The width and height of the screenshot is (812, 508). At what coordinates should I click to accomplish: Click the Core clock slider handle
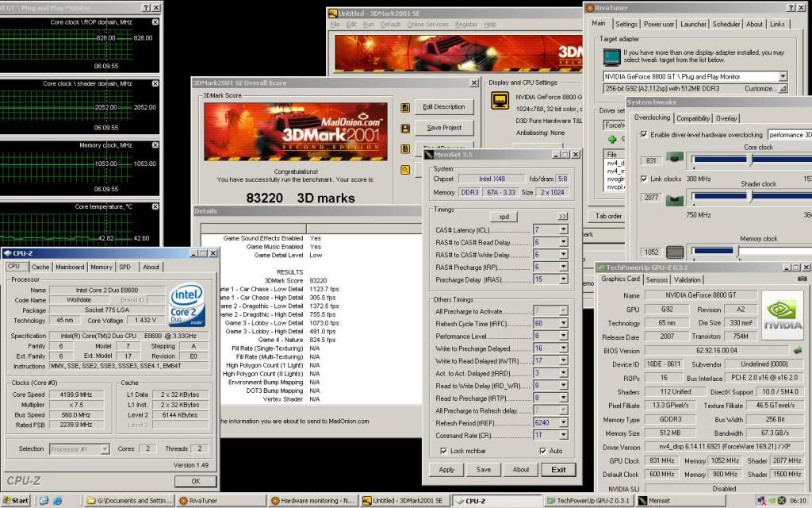750,160
